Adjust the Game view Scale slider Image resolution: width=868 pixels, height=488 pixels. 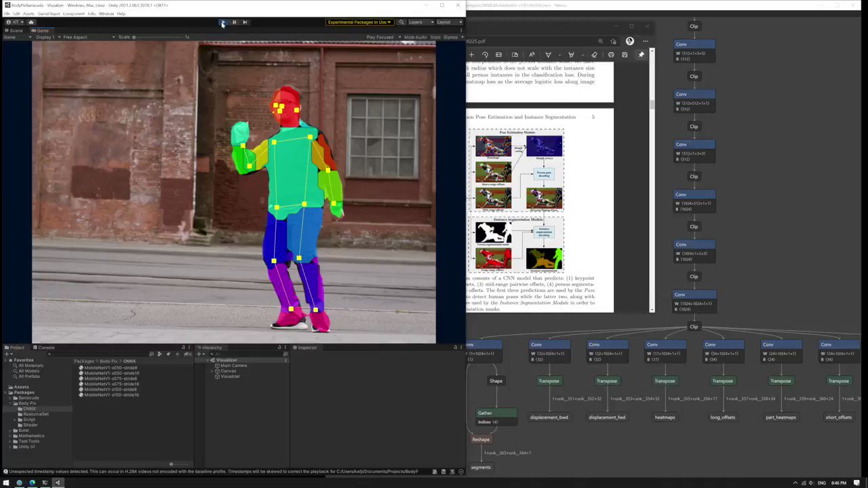[x=159, y=37]
